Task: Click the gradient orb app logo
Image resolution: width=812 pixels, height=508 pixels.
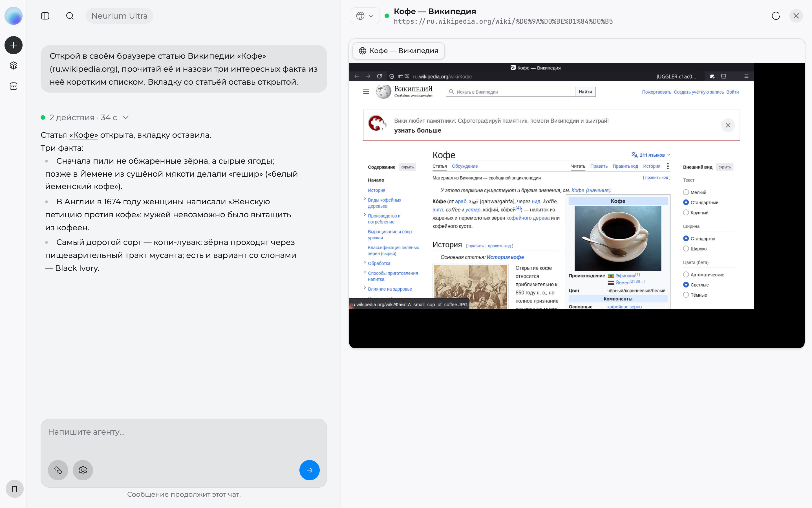Action: click(14, 16)
